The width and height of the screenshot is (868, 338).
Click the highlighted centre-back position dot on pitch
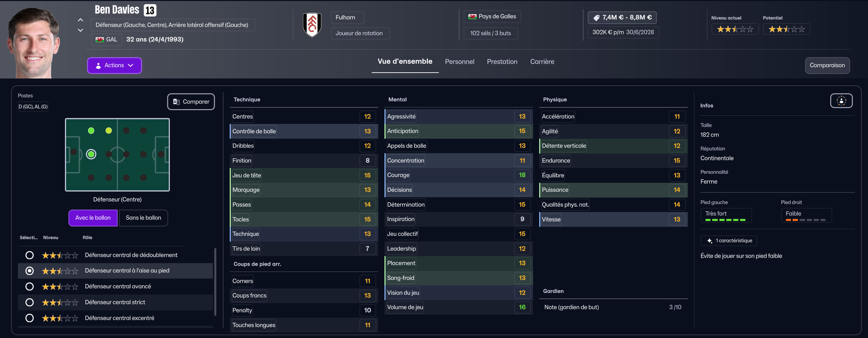91,154
